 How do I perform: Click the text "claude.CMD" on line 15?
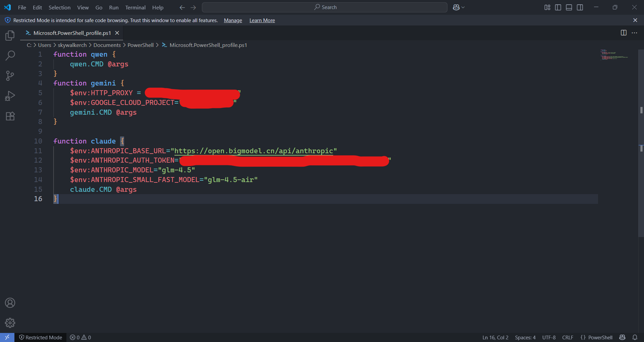click(x=91, y=189)
